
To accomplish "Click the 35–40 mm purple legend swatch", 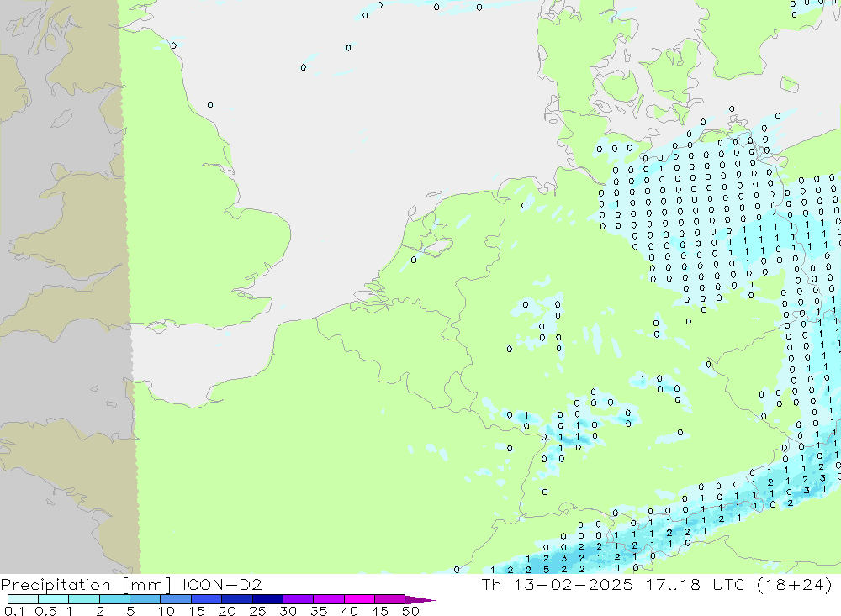I will (x=329, y=599).
